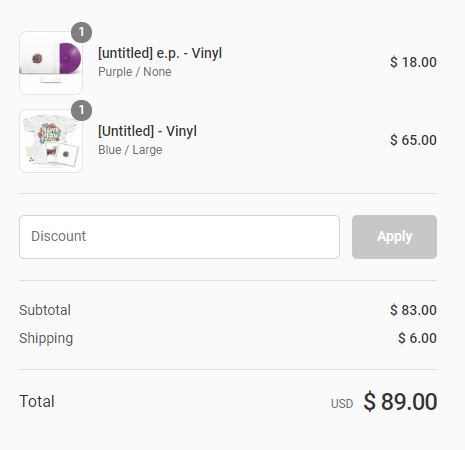465x450 pixels.
Task: Click the Subtotal label
Action: (x=45, y=310)
